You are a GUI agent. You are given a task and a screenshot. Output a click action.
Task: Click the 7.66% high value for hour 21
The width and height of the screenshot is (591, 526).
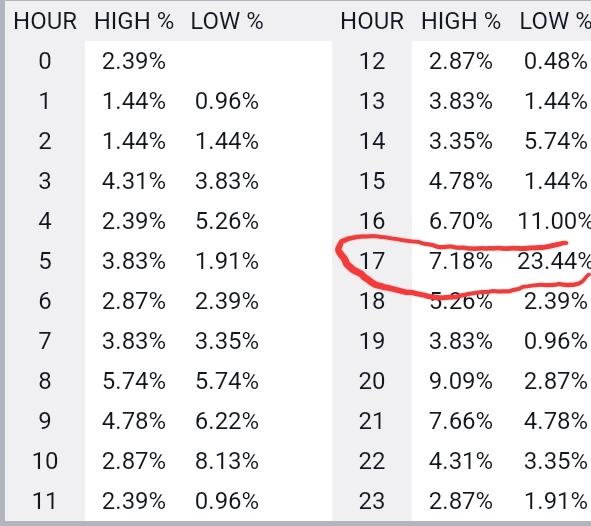pyautogui.click(x=461, y=421)
